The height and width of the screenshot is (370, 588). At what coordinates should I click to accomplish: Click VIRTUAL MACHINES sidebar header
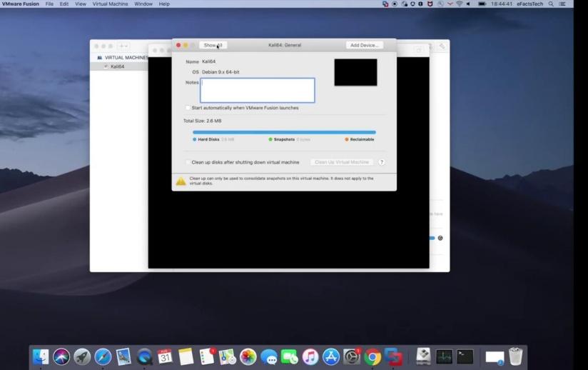[x=126, y=57]
